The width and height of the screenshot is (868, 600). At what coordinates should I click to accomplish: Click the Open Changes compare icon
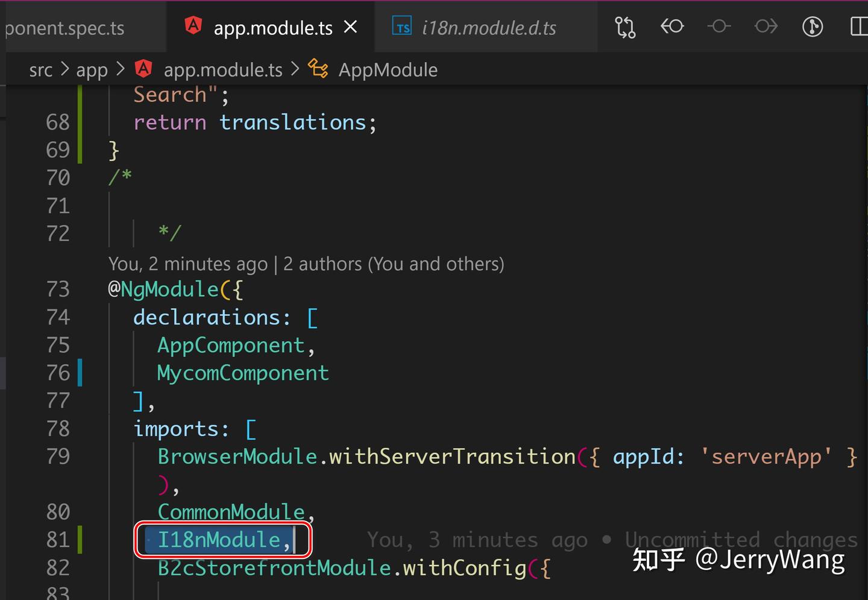click(625, 27)
